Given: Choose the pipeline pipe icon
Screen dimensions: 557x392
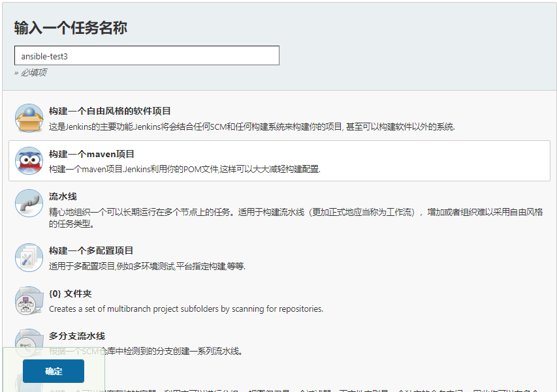Looking at the screenshot, I should point(29,204).
